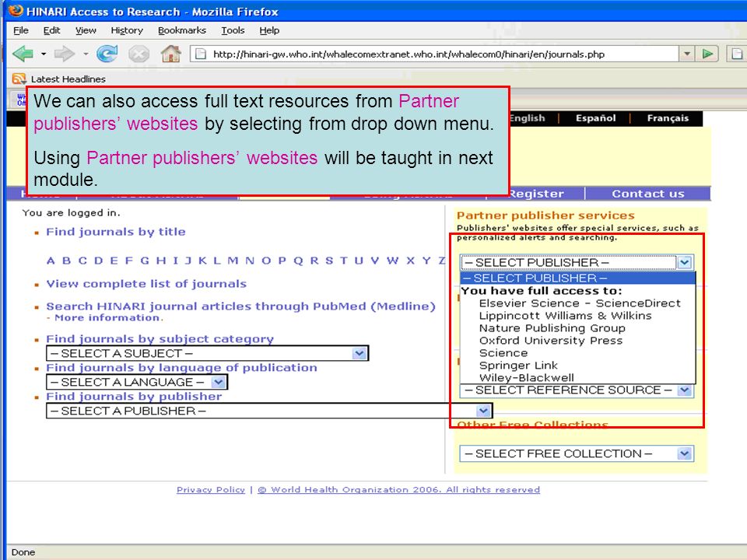Select Oxford University Press option
This screenshot has width=747, height=560.
pyautogui.click(x=551, y=341)
